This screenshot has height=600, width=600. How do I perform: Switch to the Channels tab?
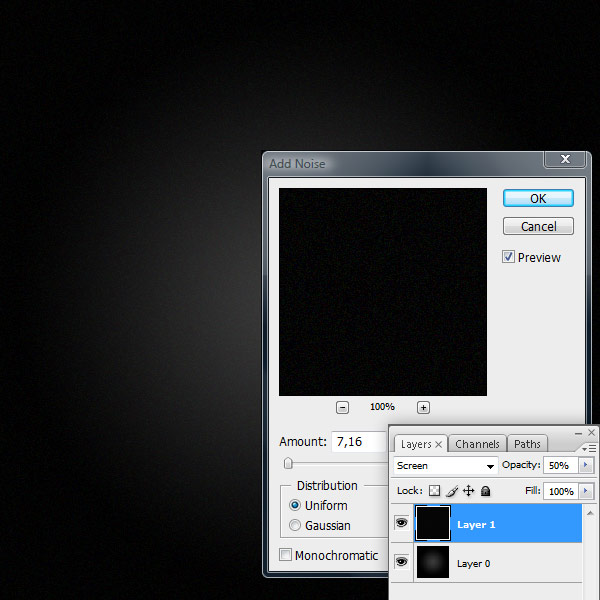point(477,444)
